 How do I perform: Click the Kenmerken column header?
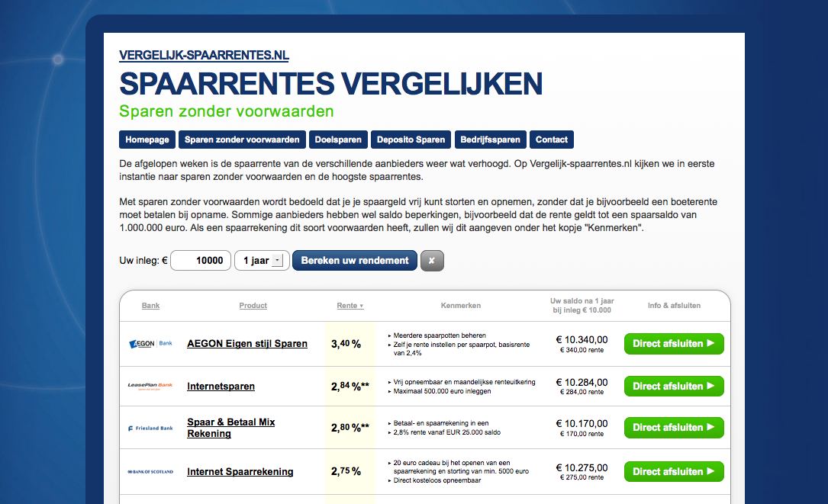pyautogui.click(x=460, y=306)
